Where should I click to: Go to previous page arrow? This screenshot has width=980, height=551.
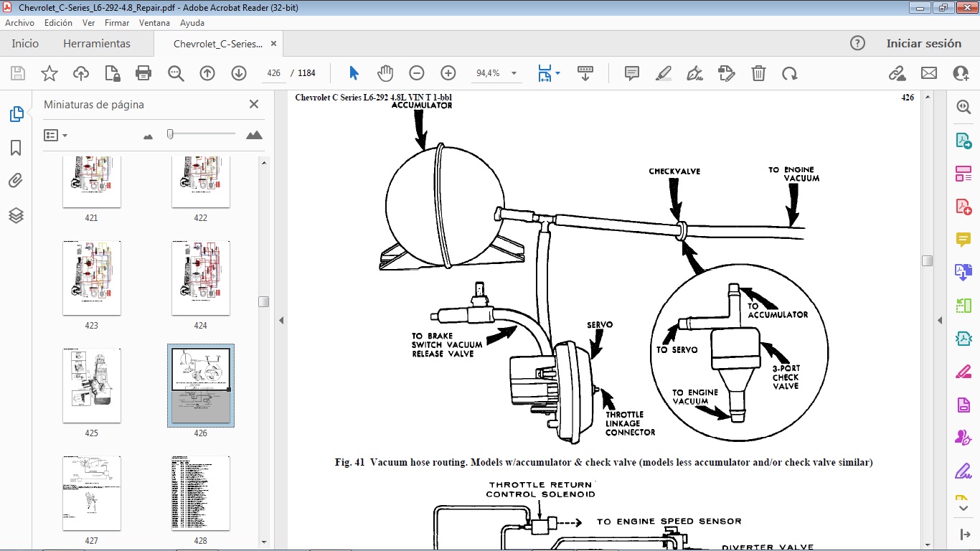(x=207, y=73)
